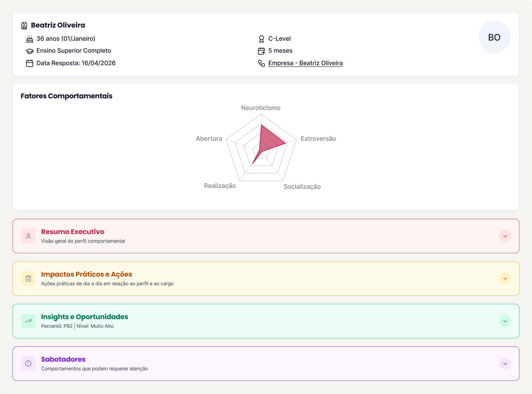Click the award ribbon icon beside C-Level

(261, 39)
